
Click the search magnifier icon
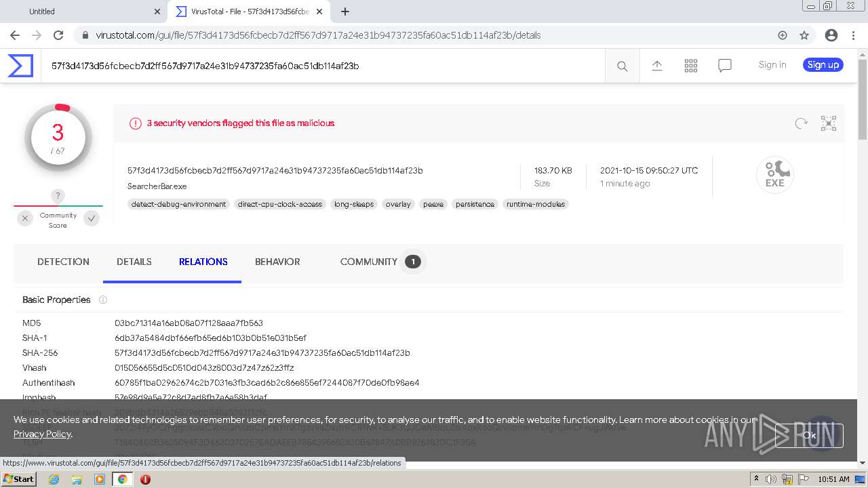622,66
